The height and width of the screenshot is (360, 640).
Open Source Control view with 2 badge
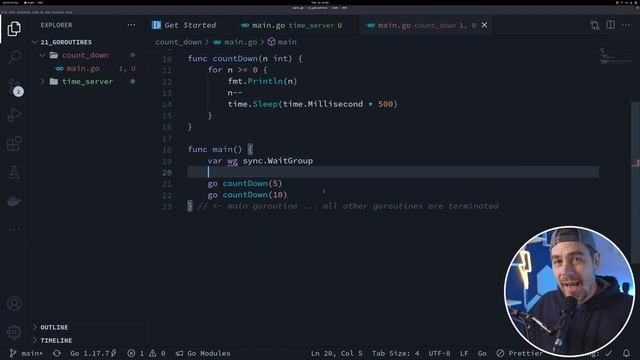coord(15,87)
